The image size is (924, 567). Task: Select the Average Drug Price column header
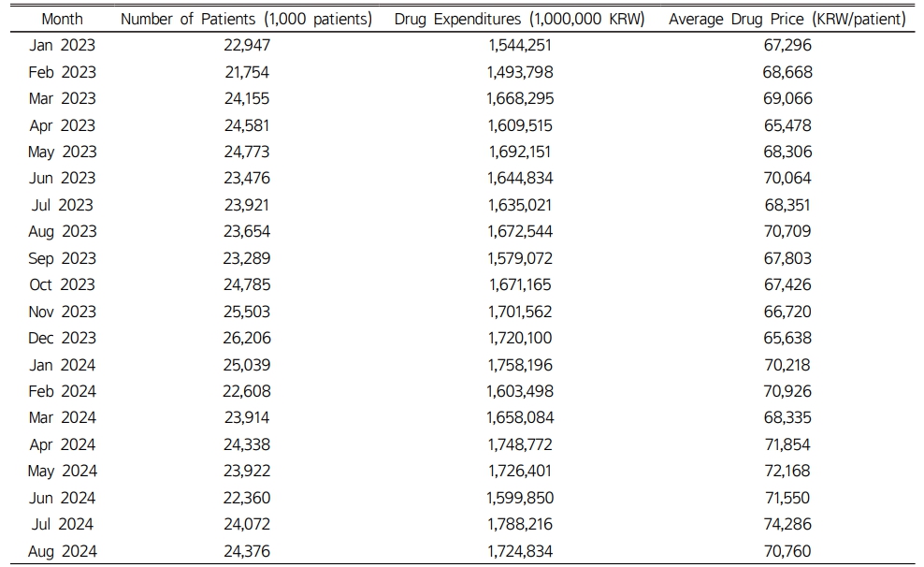[x=787, y=19]
